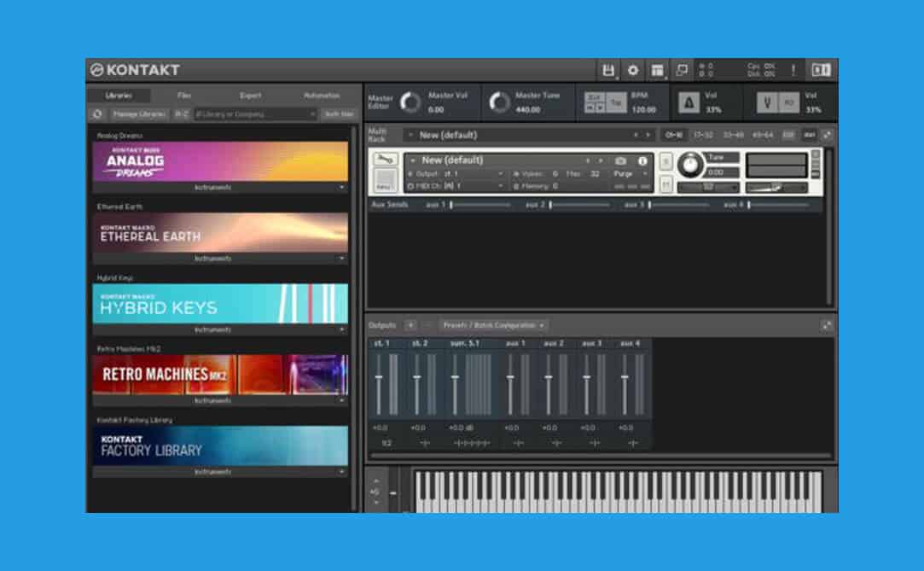Click the minimized view window icon

682,70
